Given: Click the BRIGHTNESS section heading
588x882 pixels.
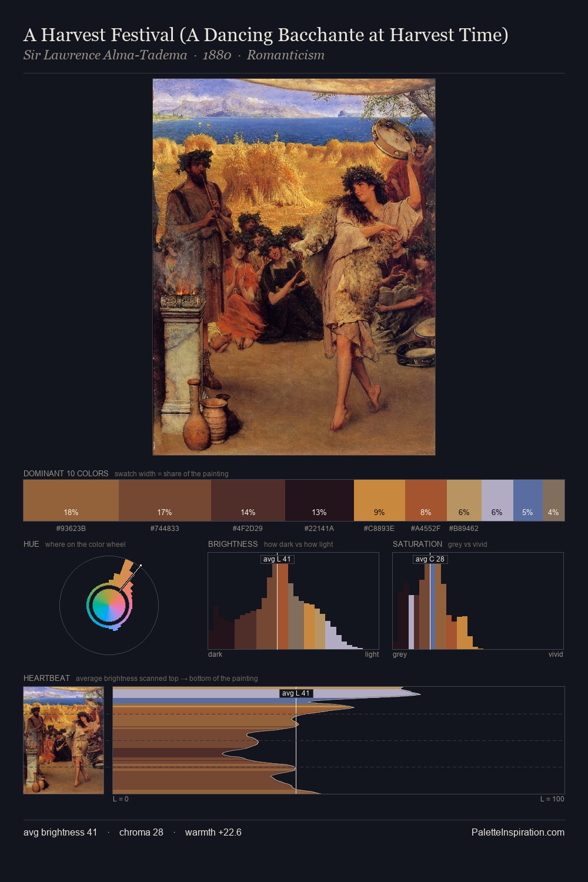Looking at the screenshot, I should [233, 544].
